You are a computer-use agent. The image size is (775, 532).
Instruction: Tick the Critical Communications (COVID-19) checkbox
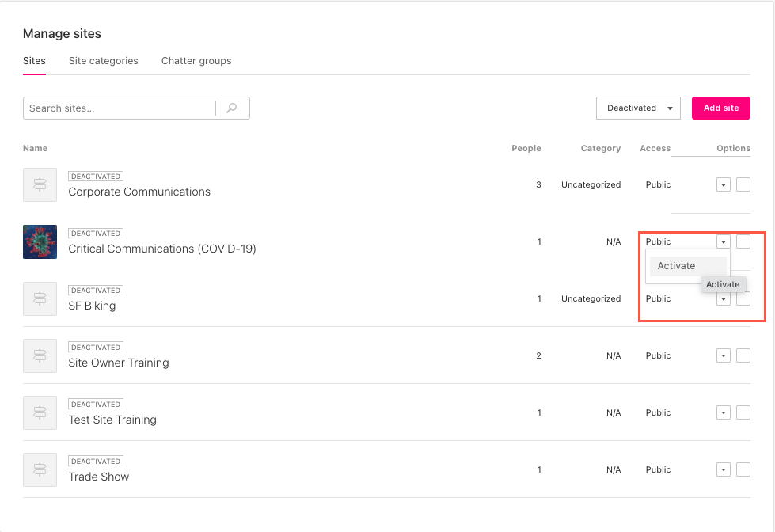tap(743, 241)
